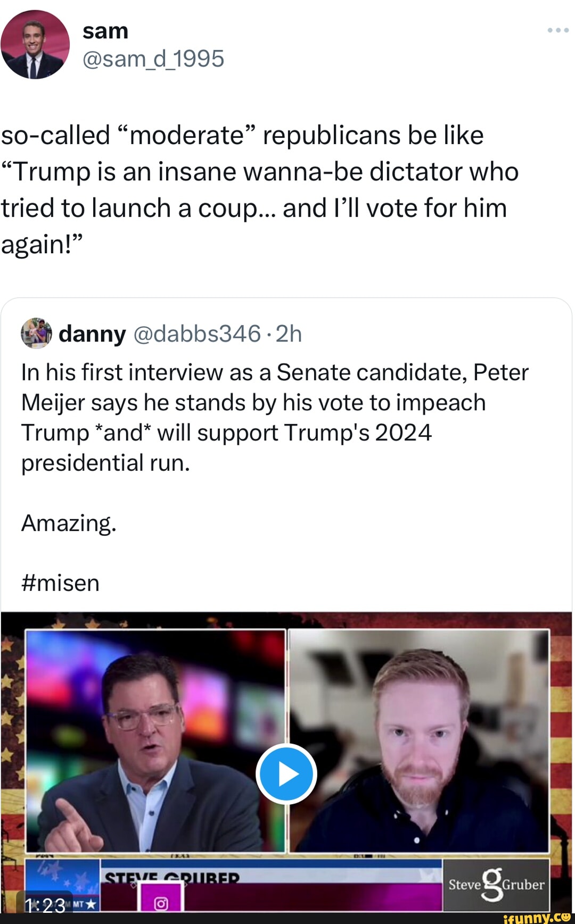This screenshot has height=924, width=575.
Task: Click the right video panel with bearded guest
Action: point(418,740)
